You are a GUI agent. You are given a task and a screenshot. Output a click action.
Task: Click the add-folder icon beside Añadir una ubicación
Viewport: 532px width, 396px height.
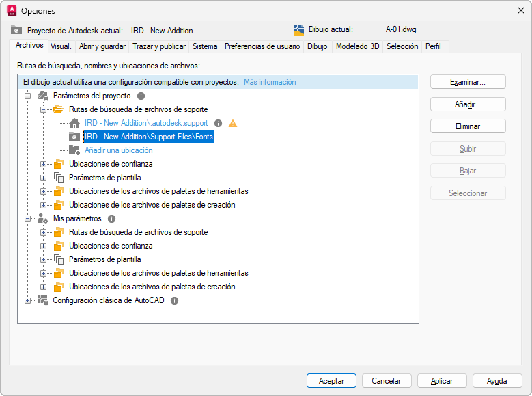[x=74, y=150]
